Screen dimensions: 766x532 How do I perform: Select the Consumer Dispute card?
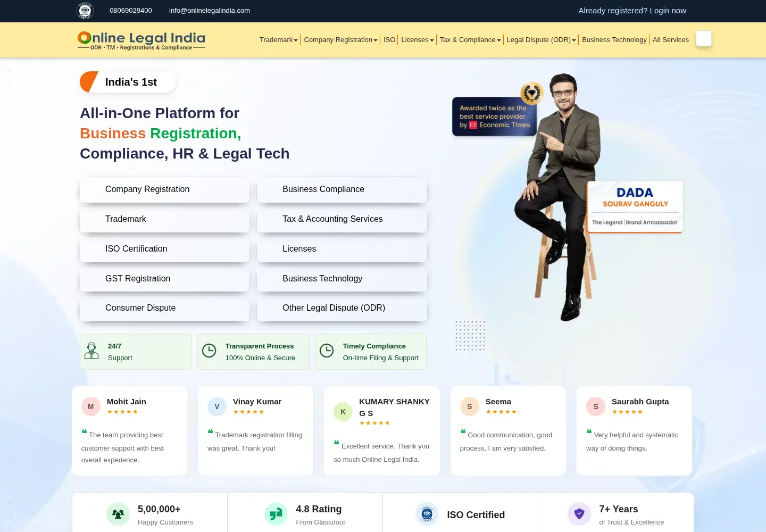pyautogui.click(x=164, y=308)
